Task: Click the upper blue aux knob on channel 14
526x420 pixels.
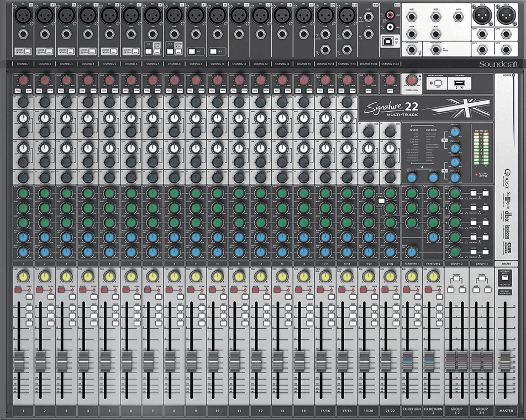Action: (303, 237)
